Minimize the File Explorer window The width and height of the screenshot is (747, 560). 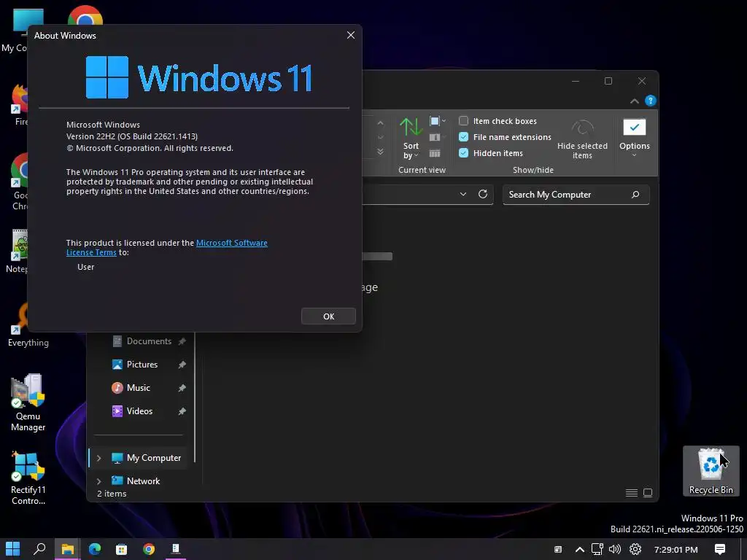click(576, 81)
